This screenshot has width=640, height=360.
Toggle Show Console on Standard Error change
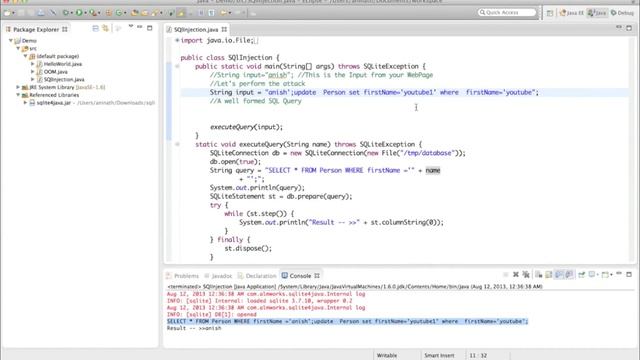pos(569,275)
